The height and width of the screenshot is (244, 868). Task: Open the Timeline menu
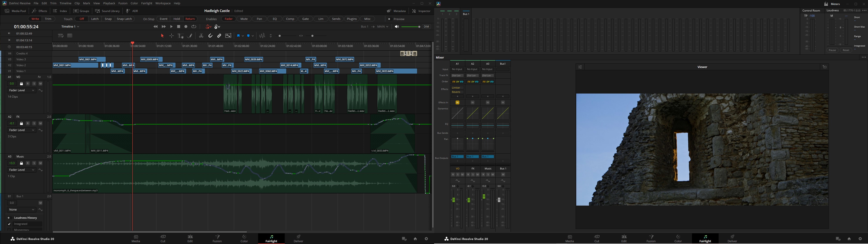click(x=65, y=3)
